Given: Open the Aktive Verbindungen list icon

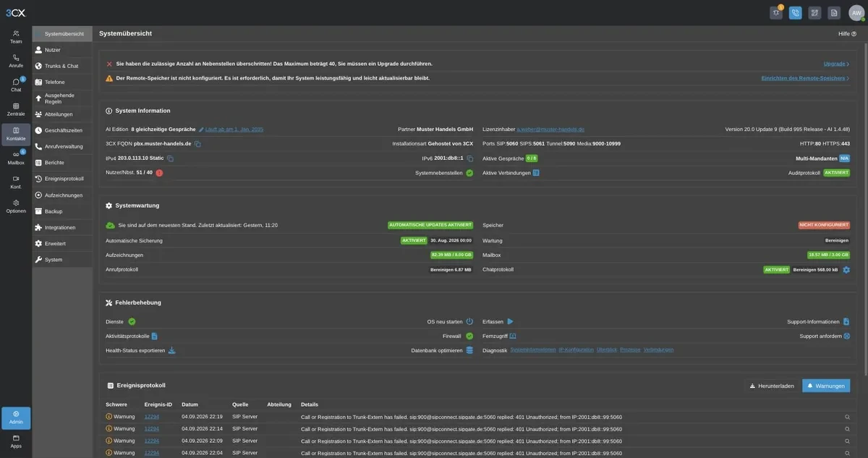Looking at the screenshot, I should click(536, 173).
